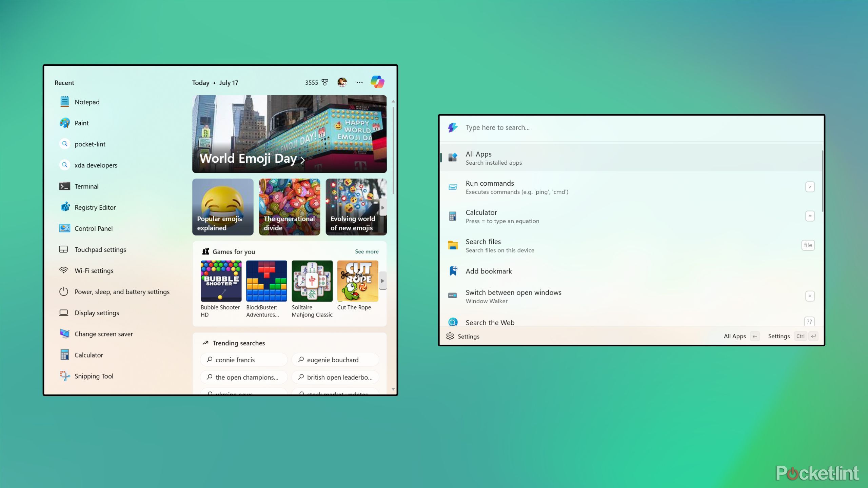Open Evolving world of new emojis card

point(356,207)
